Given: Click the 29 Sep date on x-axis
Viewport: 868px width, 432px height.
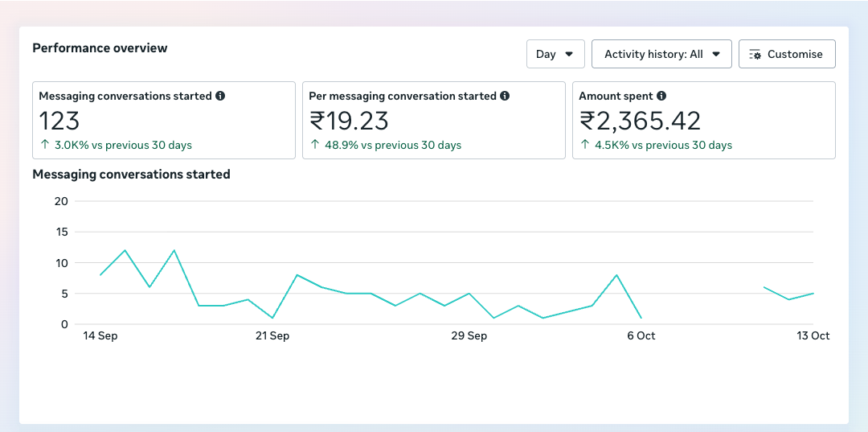Looking at the screenshot, I should [469, 335].
